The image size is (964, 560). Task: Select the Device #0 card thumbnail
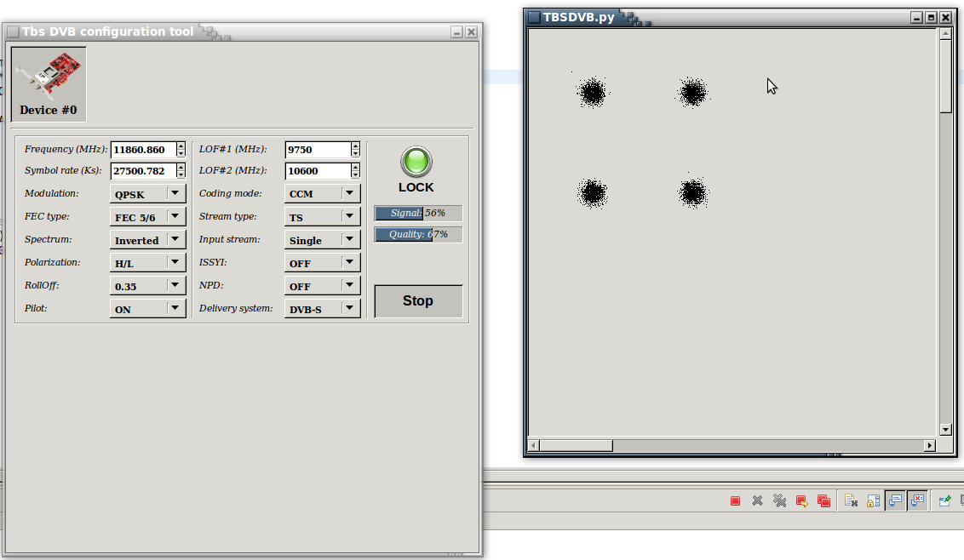point(49,84)
